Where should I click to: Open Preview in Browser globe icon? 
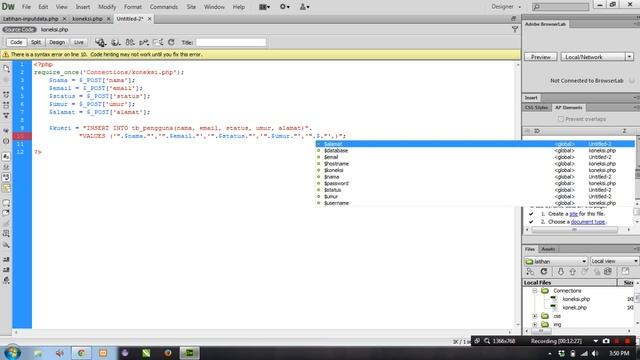click(x=116, y=42)
